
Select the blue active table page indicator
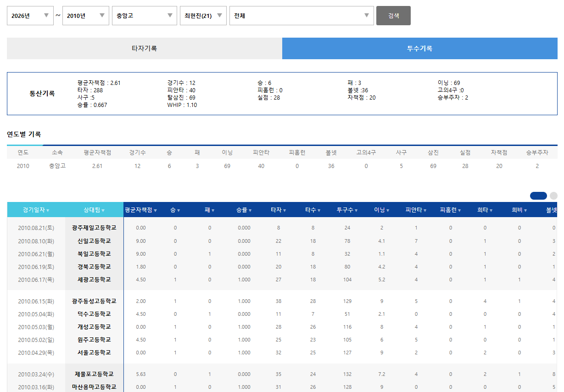coord(538,196)
